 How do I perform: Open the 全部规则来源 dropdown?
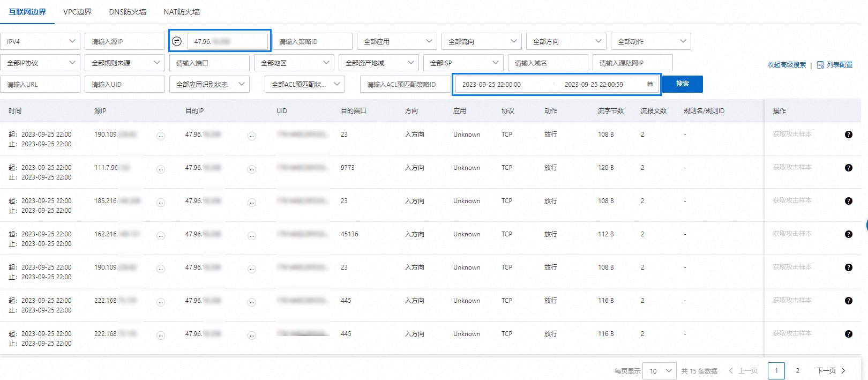tap(125, 63)
